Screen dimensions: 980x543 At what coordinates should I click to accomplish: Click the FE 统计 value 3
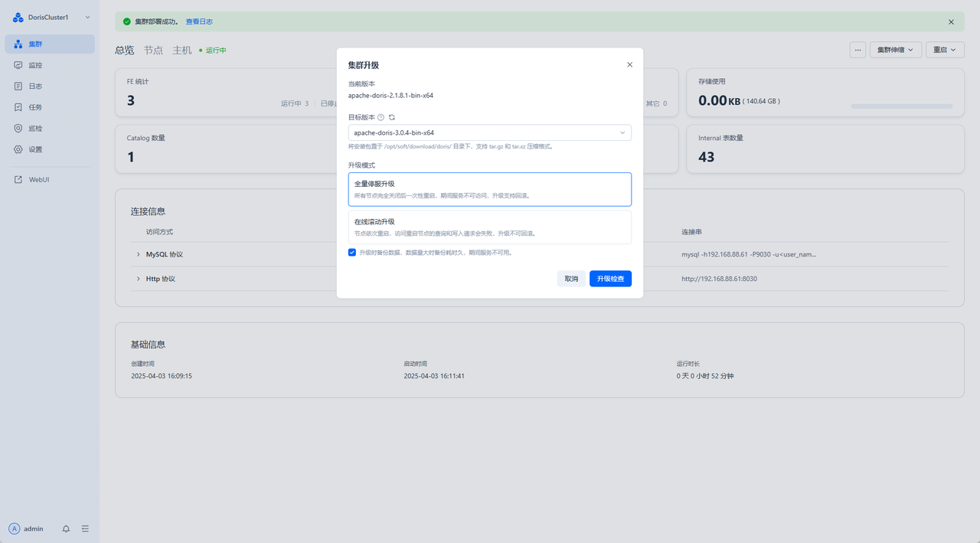[x=131, y=100]
